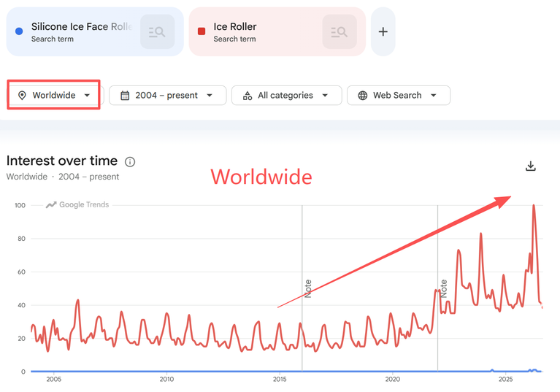Viewport: 560px width, 392px height.
Task: Edit the Ice Roller search term
Action: pyautogui.click(x=235, y=26)
